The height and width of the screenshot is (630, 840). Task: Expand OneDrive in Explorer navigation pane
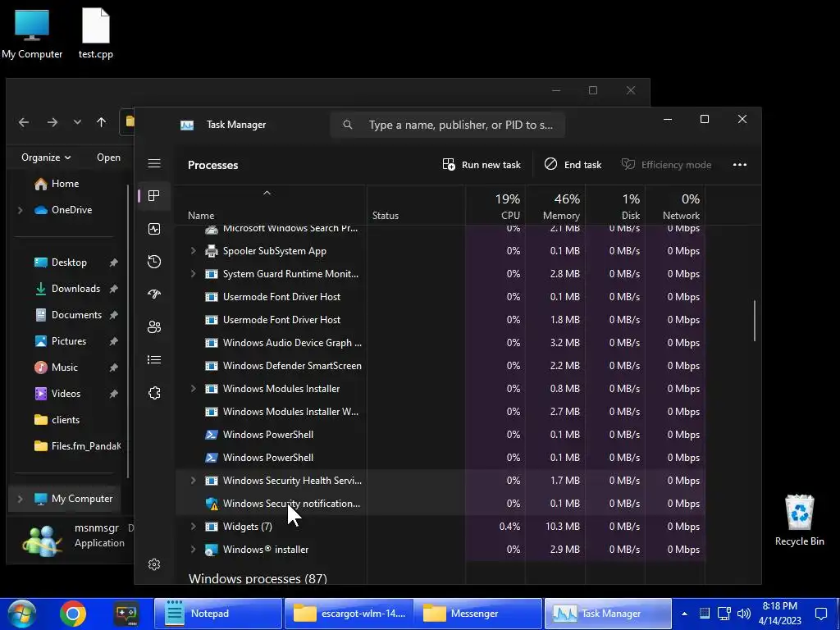point(21,210)
